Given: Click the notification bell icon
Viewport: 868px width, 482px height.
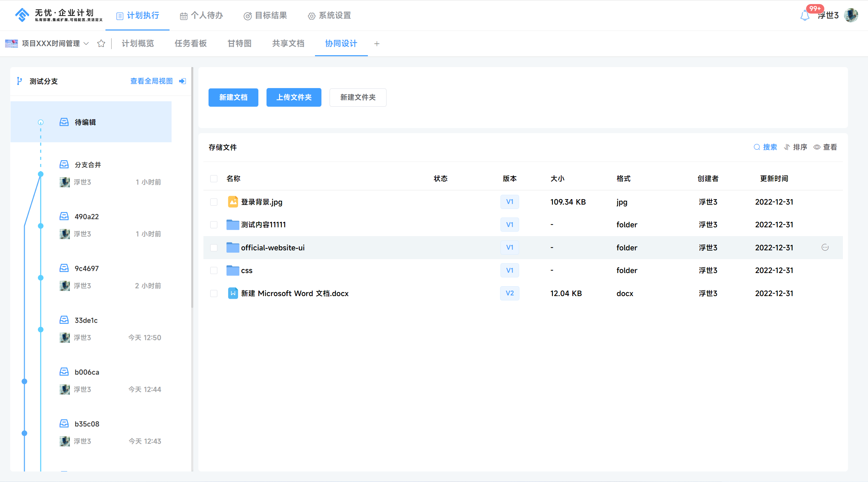Looking at the screenshot, I should click(x=805, y=16).
